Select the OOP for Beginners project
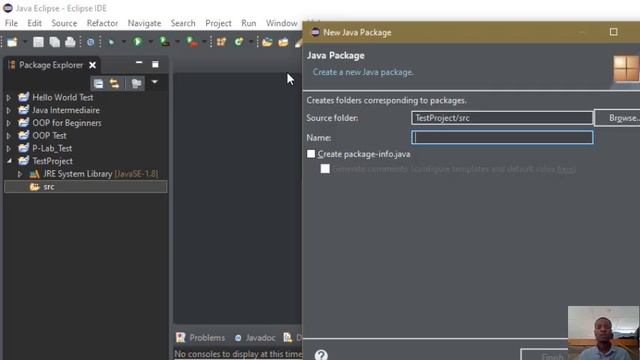 coord(67,123)
